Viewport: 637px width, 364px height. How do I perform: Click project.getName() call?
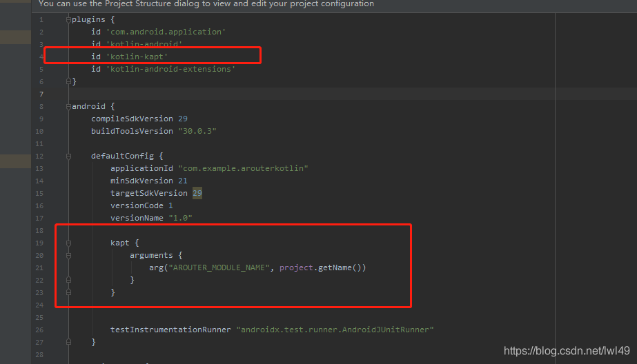click(322, 267)
